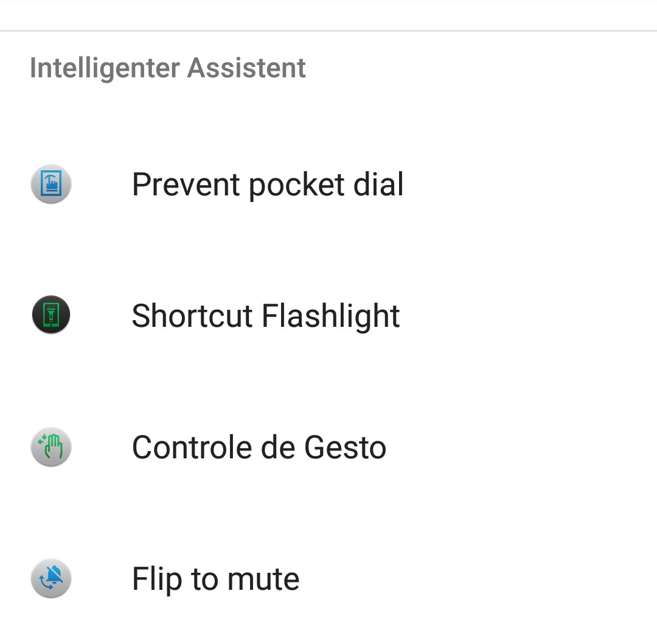Image resolution: width=657 pixels, height=644 pixels.
Task: Click the blue touch-screen hand icon
Action: (x=51, y=184)
